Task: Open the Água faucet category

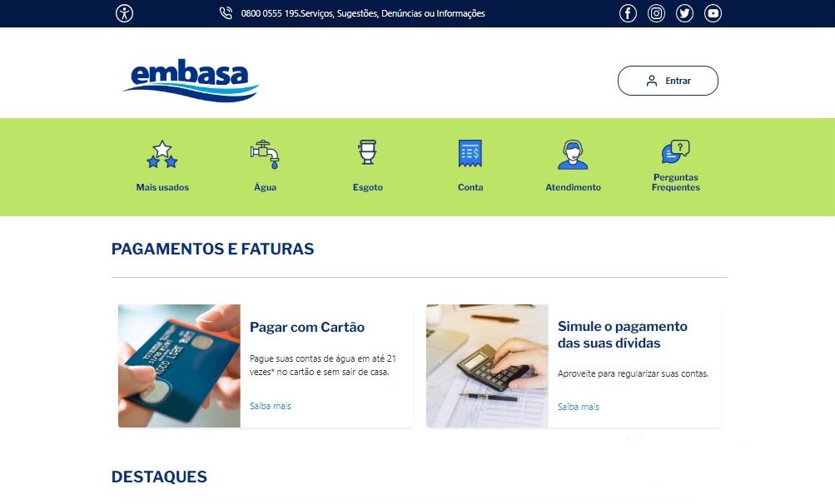Action: coord(265,155)
